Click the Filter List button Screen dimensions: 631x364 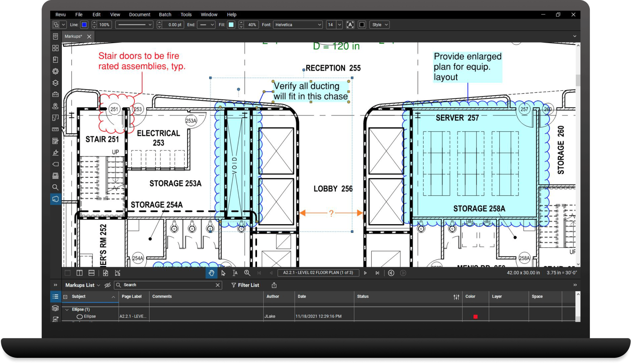[x=245, y=285]
